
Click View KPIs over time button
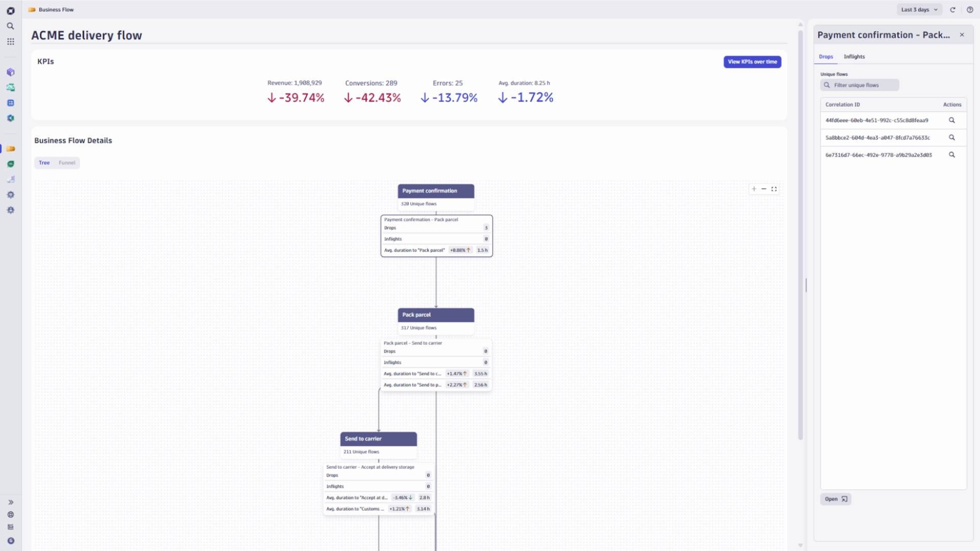[x=752, y=62]
